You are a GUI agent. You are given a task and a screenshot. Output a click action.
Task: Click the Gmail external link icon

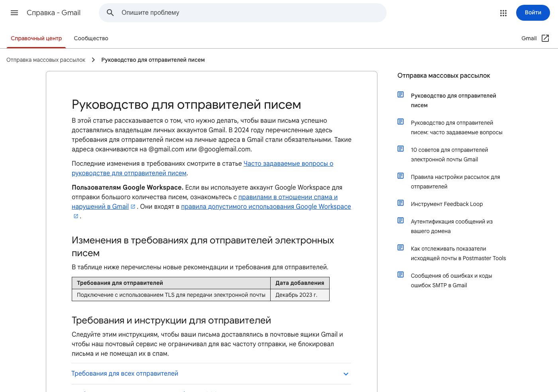point(545,38)
